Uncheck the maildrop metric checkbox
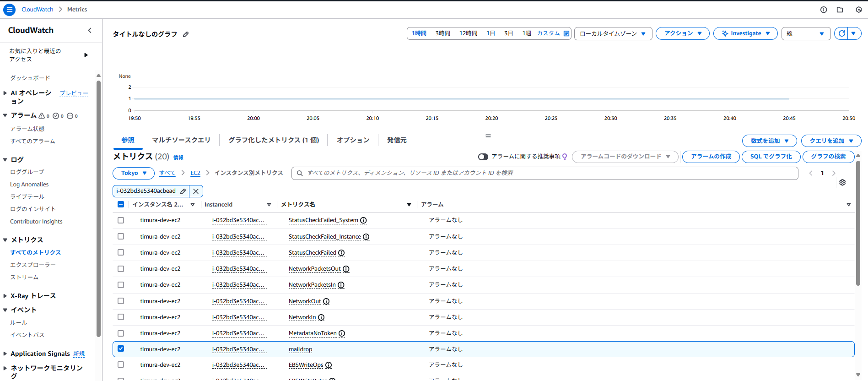The image size is (868, 381). [121, 348]
